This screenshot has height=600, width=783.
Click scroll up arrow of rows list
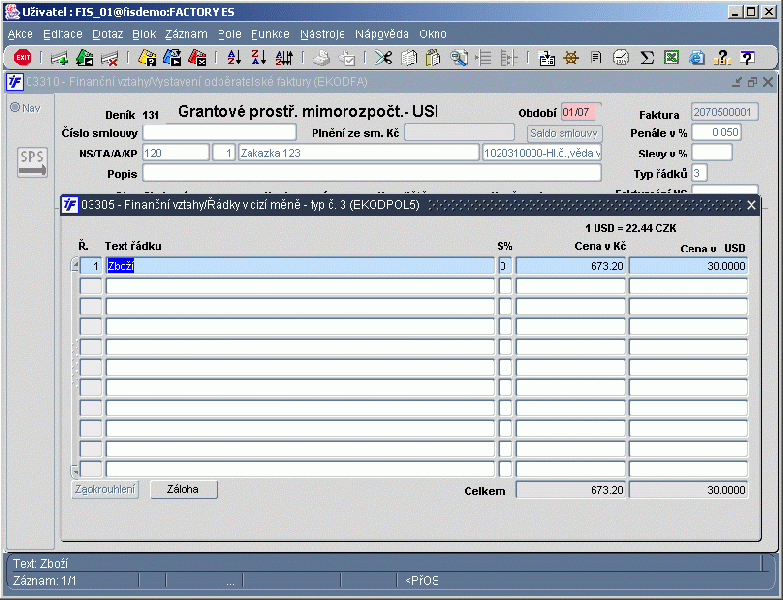tap(75, 264)
